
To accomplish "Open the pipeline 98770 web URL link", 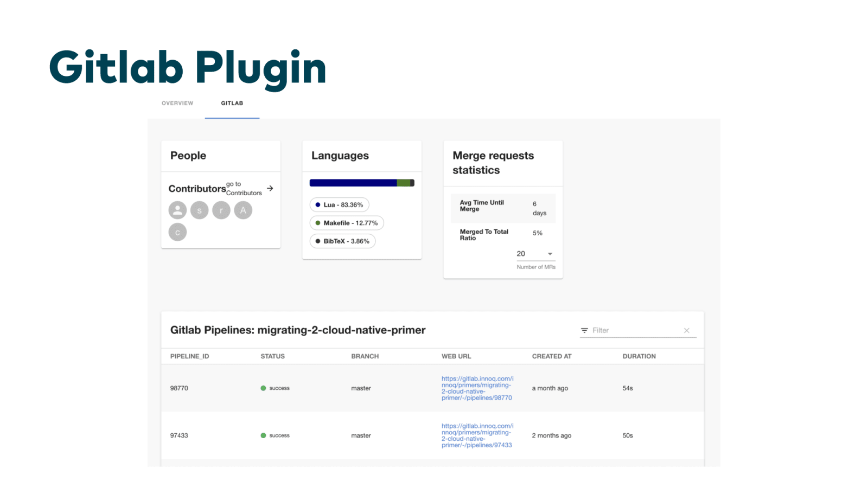I will coord(477,388).
